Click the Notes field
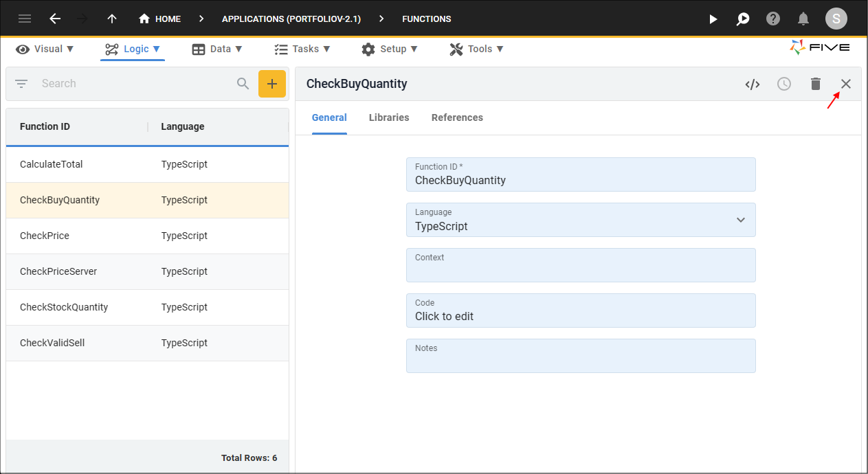This screenshot has width=868, height=474. [581, 356]
